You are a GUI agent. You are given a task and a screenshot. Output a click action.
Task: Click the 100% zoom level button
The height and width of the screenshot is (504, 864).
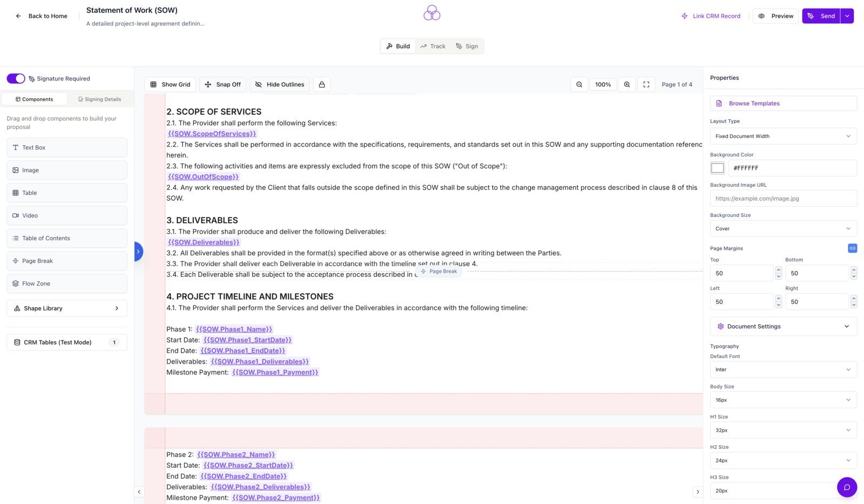pyautogui.click(x=603, y=85)
